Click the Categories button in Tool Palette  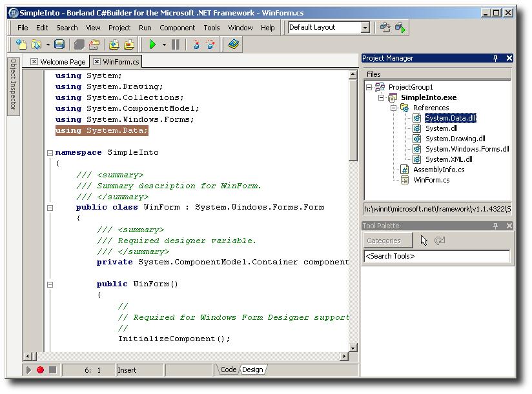388,241
